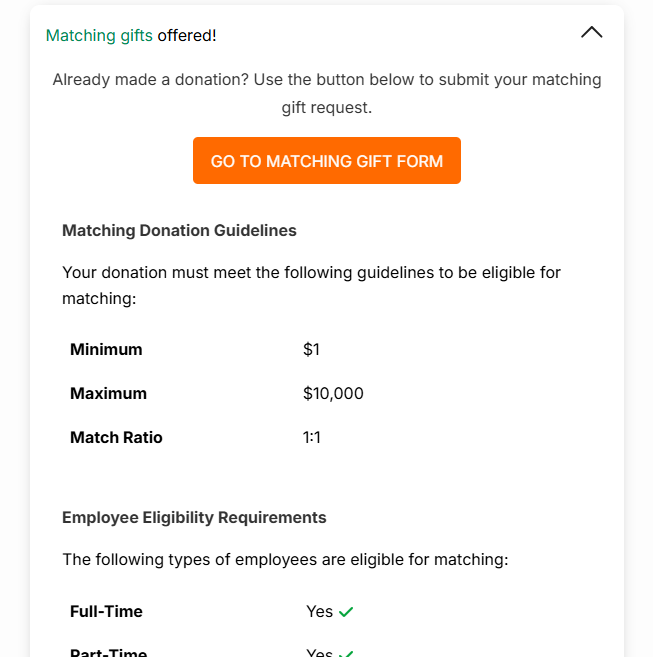Click the Yes text for Full-Time

point(319,611)
